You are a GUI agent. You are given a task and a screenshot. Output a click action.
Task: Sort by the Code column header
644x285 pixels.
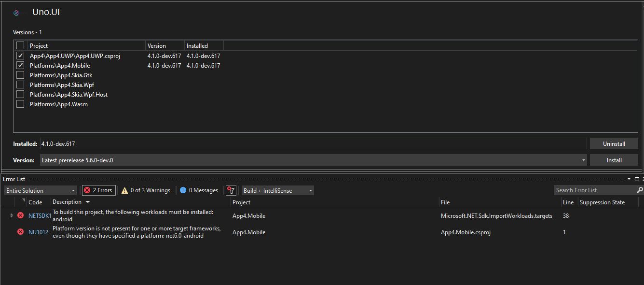pos(35,202)
